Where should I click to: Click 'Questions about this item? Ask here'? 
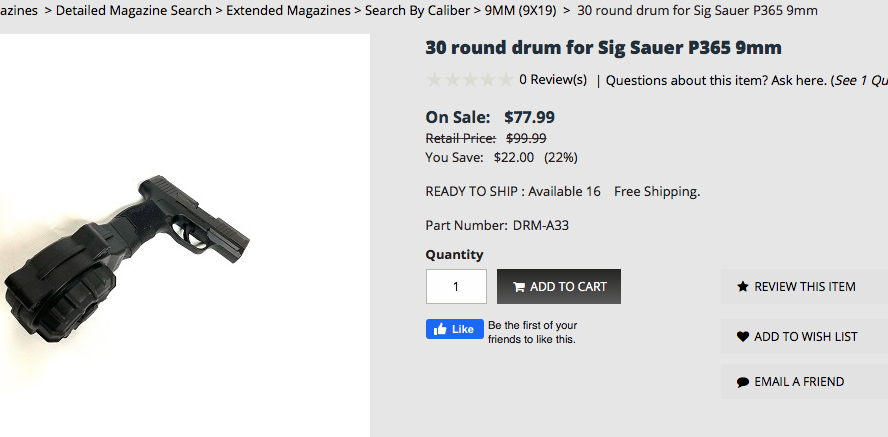716,80
